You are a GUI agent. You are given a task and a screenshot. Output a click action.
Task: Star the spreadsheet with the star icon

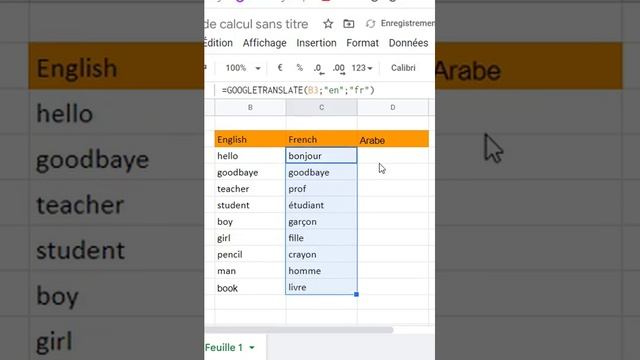click(328, 24)
